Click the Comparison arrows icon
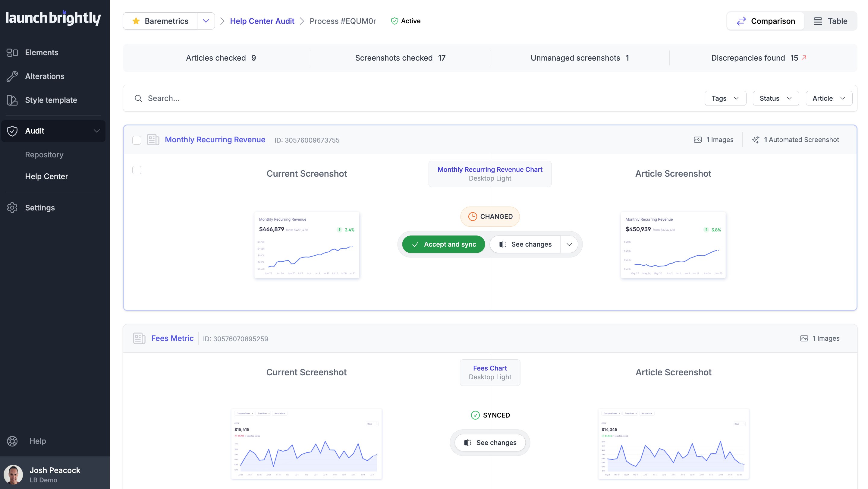This screenshot has width=868, height=489. tap(741, 21)
